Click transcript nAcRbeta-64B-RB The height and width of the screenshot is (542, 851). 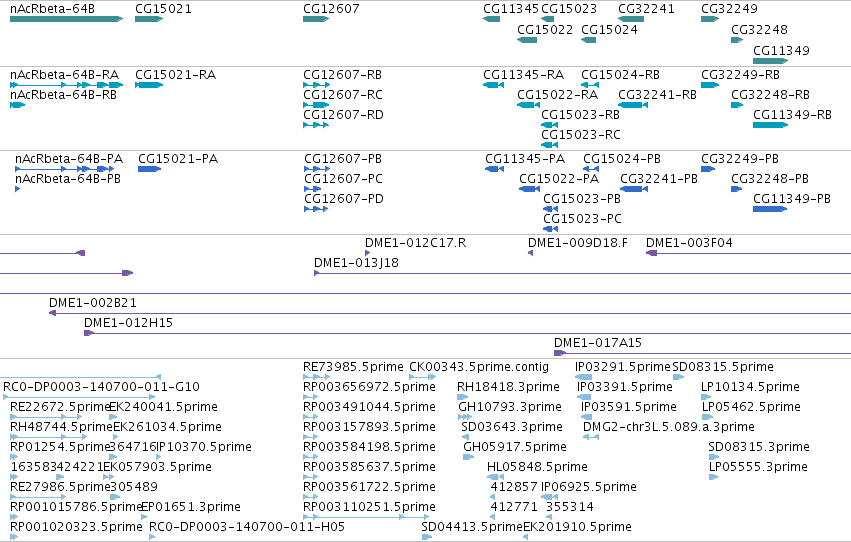[17, 105]
